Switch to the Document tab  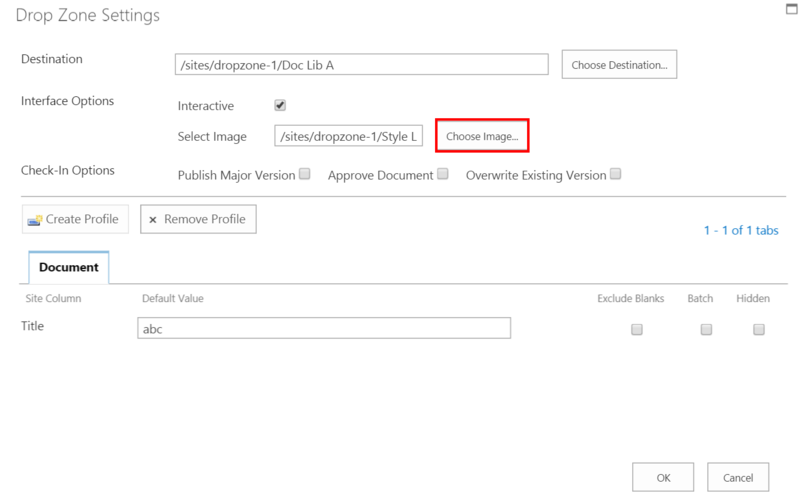69,268
